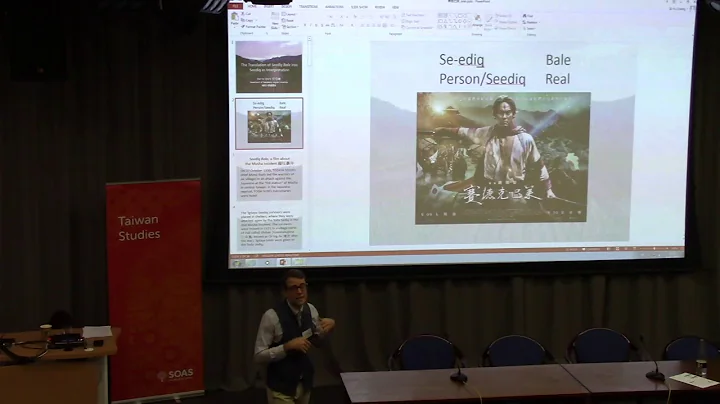Select slide 2 thumbnail with film poster
The width and height of the screenshot is (720, 404).
pos(269,123)
